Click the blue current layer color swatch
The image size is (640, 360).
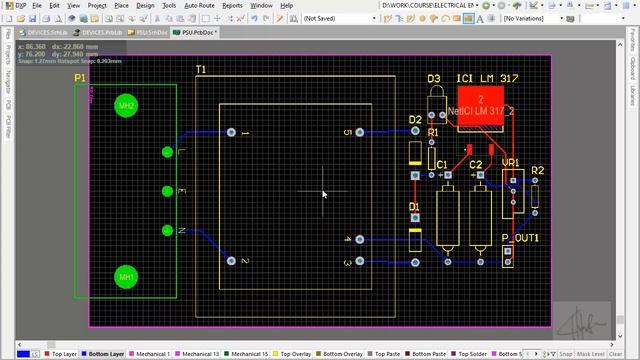click(23, 354)
